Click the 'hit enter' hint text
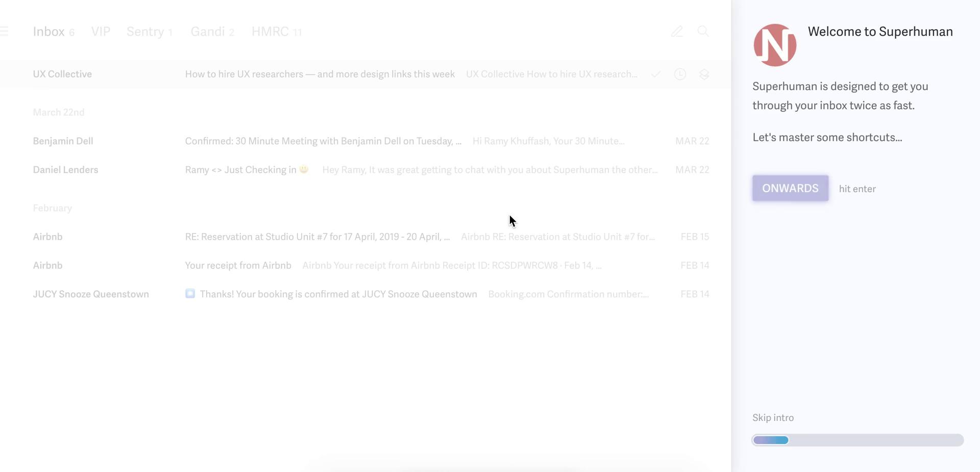This screenshot has height=472, width=980. 857,189
